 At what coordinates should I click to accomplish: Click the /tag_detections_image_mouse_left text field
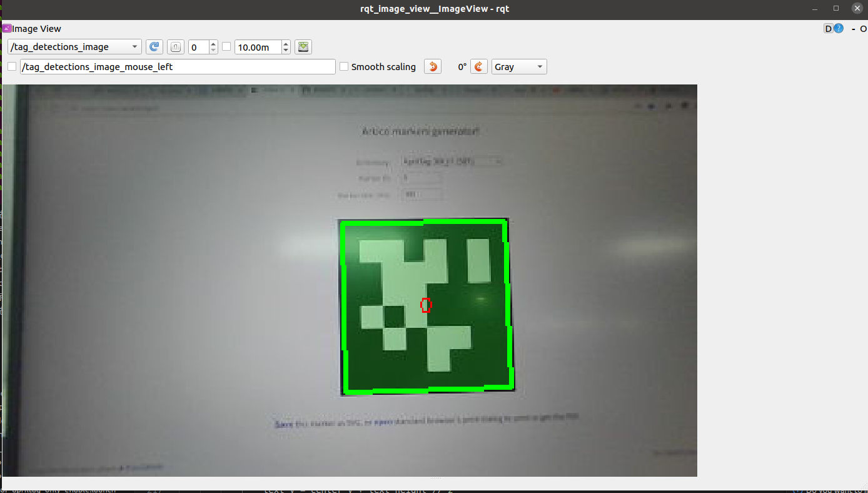coord(178,66)
